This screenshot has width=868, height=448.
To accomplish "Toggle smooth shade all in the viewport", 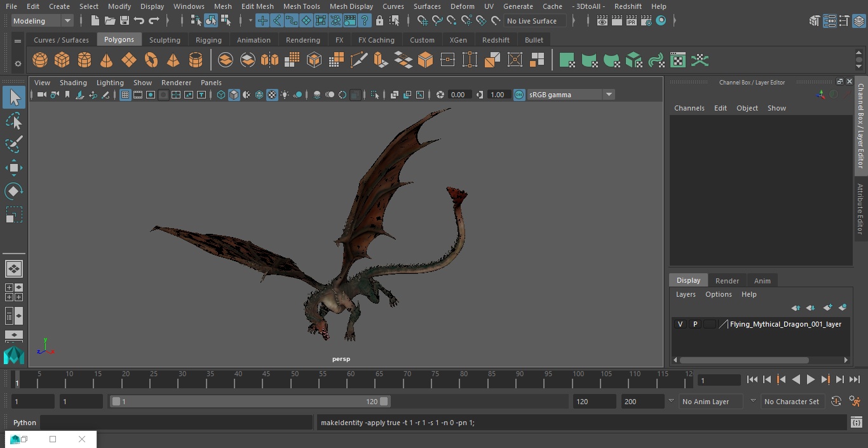I will [234, 95].
